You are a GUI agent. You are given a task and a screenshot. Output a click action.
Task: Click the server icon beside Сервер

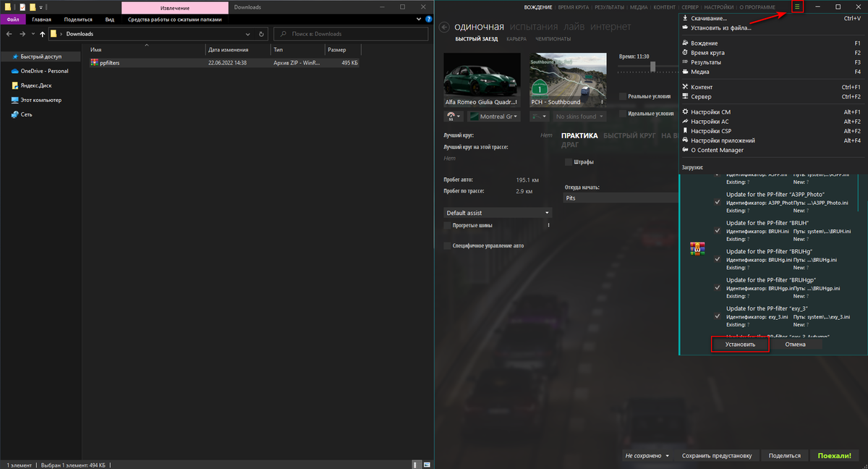tap(685, 96)
